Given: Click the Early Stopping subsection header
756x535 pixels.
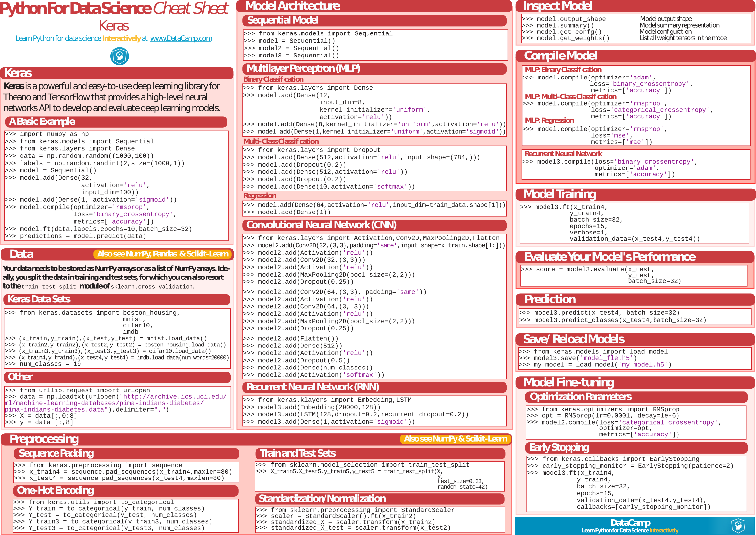Looking at the screenshot, I should tap(559, 448).
